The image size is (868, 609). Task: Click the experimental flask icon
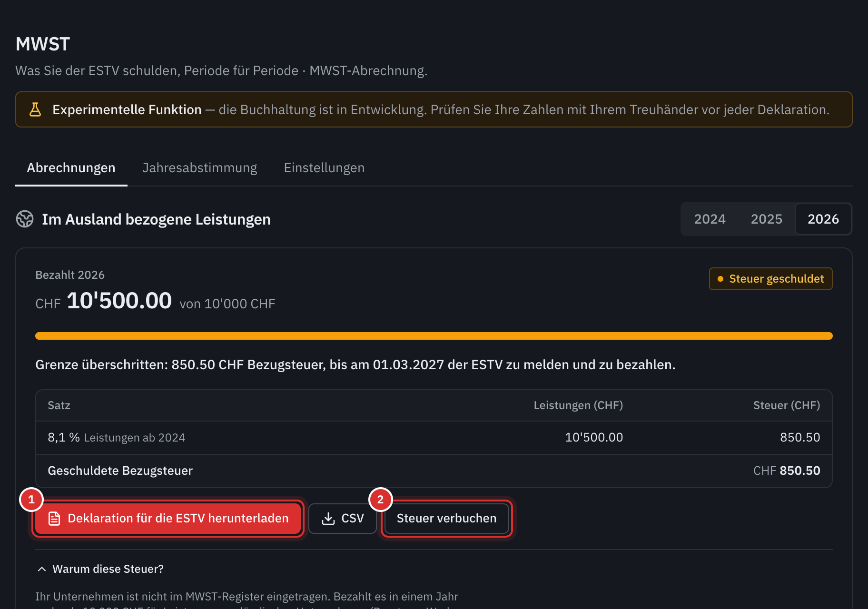tap(35, 109)
